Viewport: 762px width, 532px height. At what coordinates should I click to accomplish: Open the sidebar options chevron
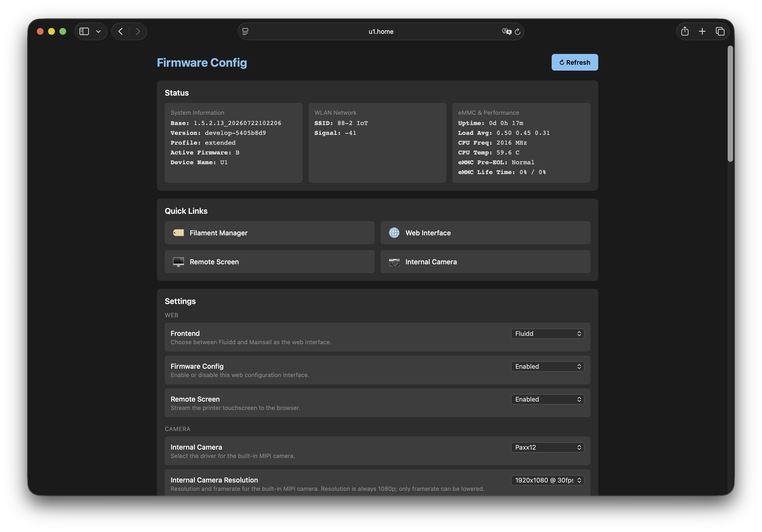98,32
